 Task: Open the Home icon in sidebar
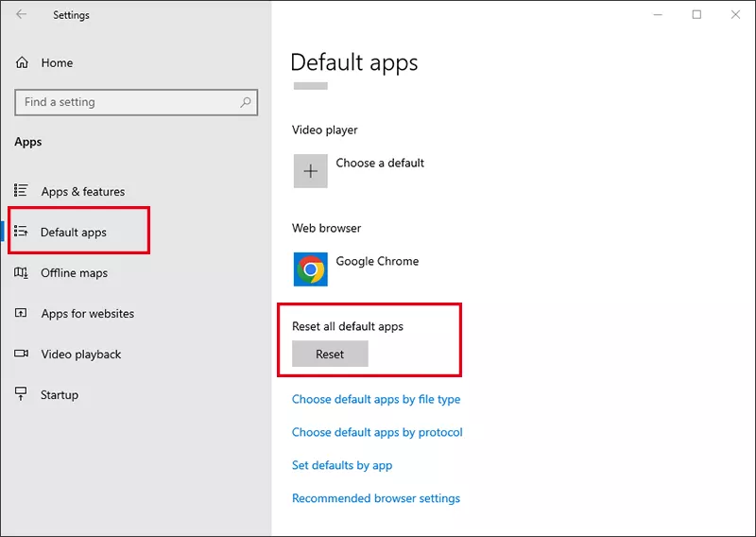point(22,62)
